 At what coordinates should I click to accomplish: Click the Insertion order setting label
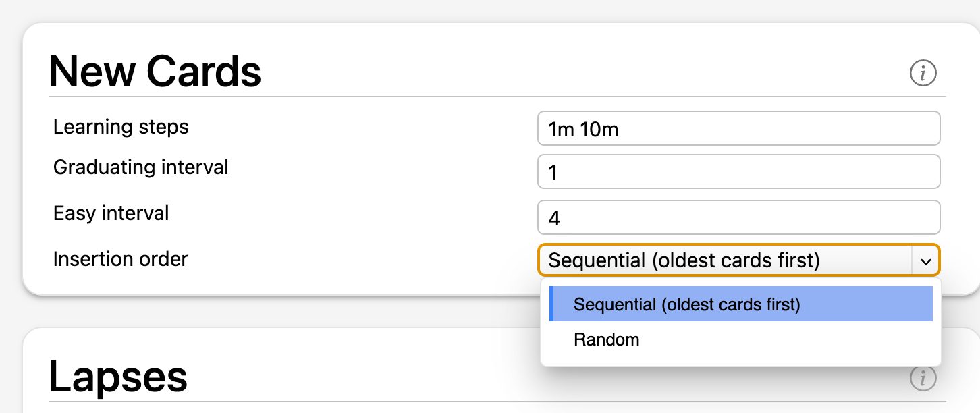pyautogui.click(x=121, y=258)
